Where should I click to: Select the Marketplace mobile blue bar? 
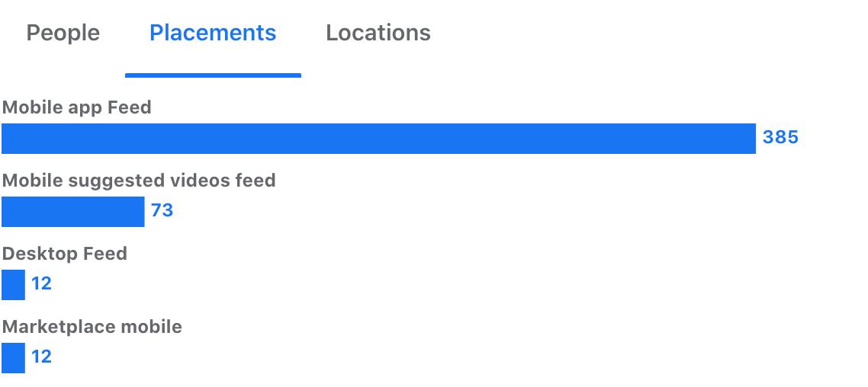tap(13, 358)
